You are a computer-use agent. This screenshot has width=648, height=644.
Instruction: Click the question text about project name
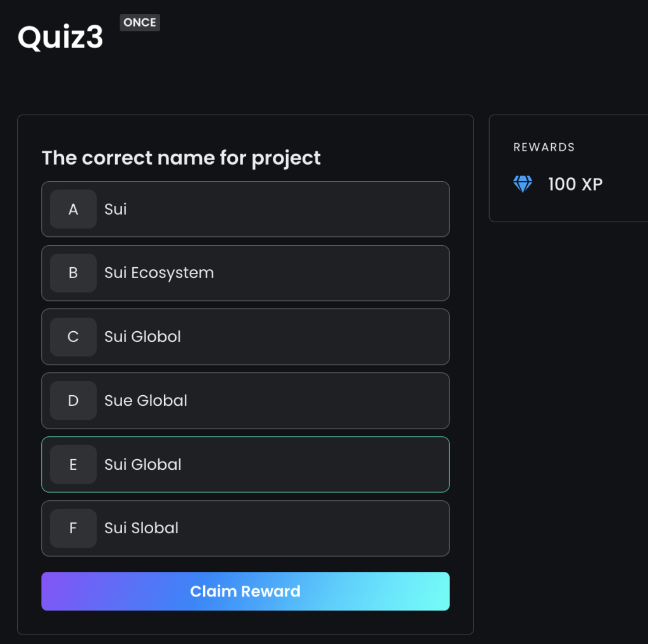tap(181, 158)
